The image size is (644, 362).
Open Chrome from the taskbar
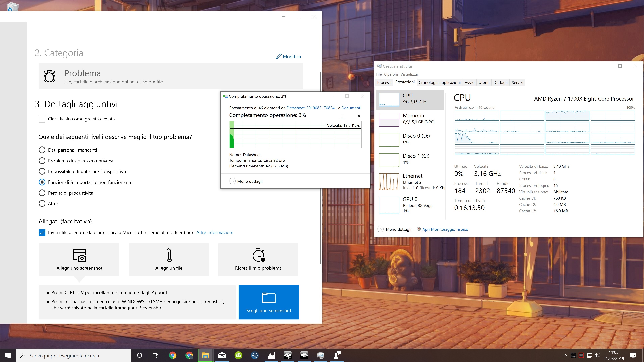tap(173, 355)
